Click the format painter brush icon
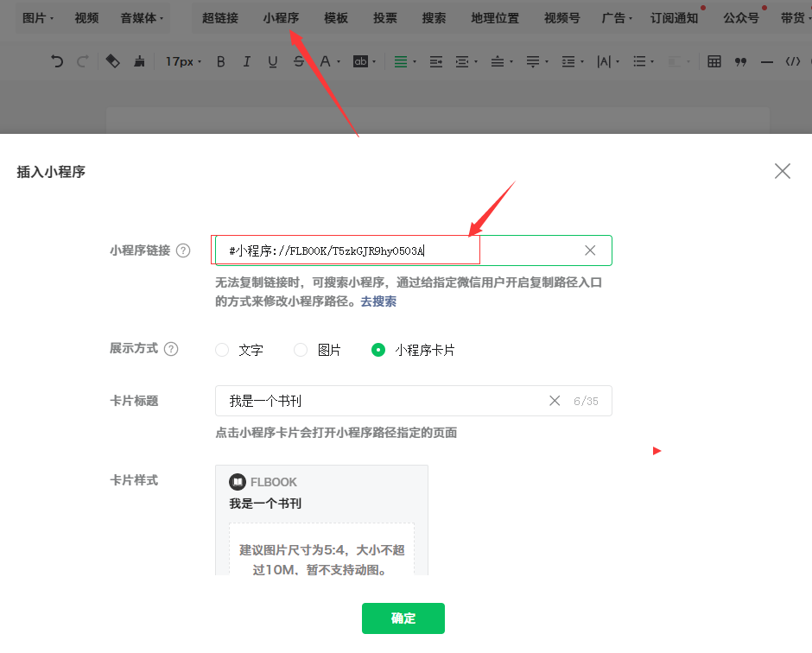 tap(139, 61)
